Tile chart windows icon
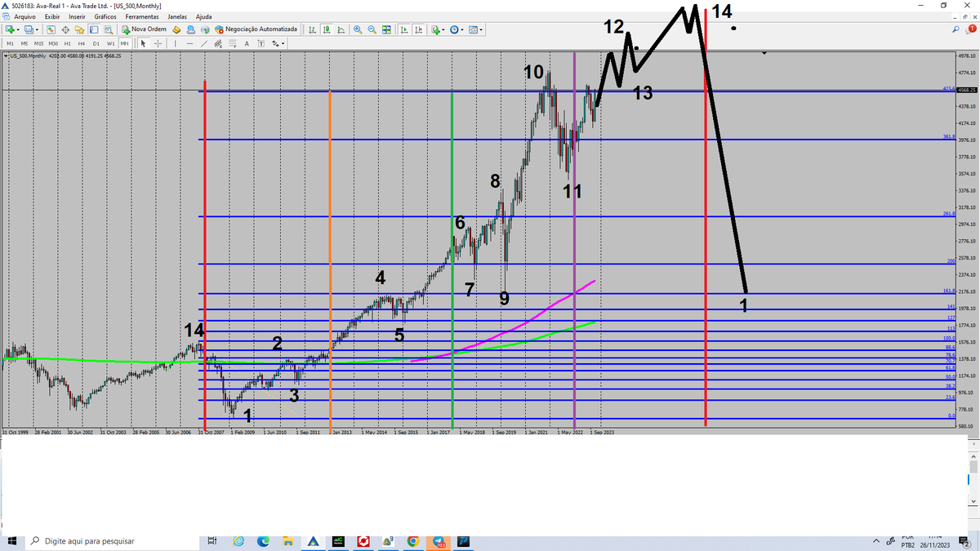The image size is (980, 551). click(x=386, y=29)
